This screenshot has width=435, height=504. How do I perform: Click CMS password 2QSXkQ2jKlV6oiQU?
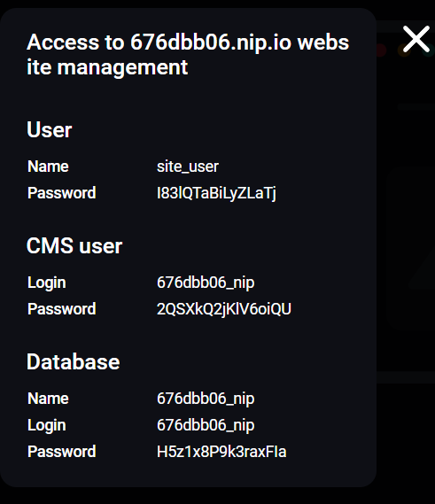224,309
